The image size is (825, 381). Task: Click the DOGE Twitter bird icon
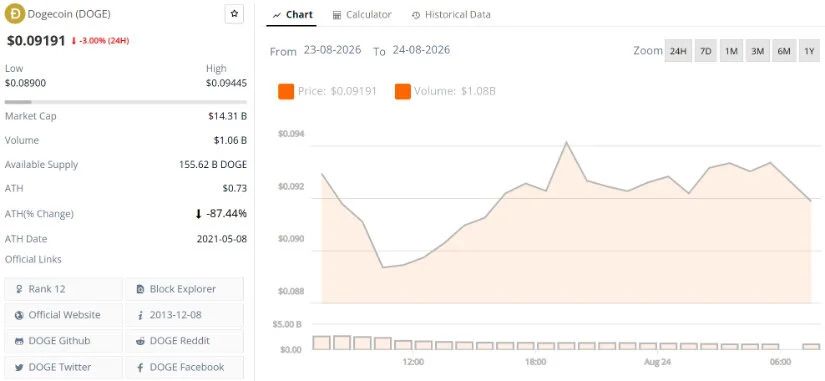[x=19, y=367]
